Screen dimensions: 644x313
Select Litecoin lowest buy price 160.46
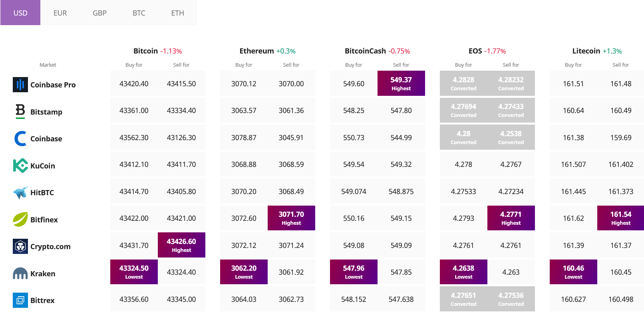coord(573,272)
